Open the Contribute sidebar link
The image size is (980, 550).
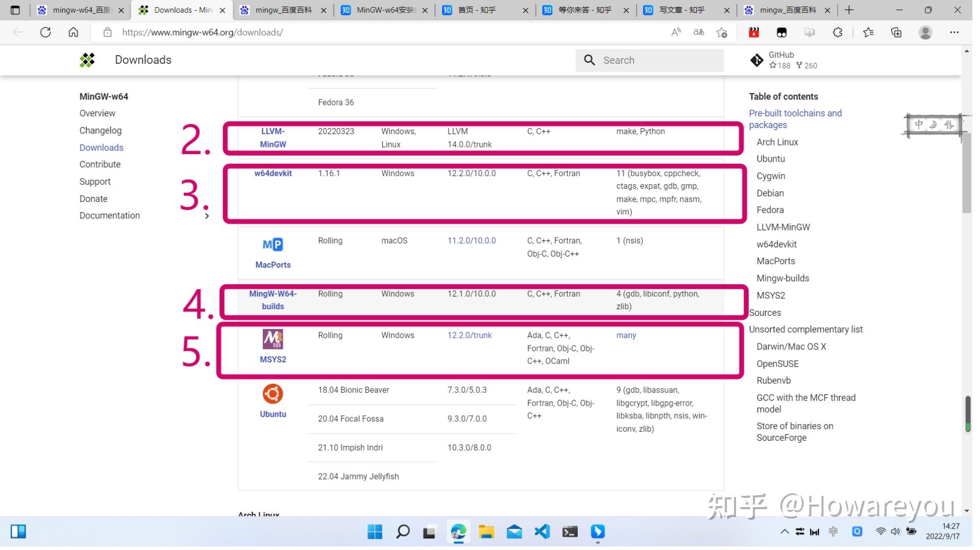pyautogui.click(x=100, y=164)
